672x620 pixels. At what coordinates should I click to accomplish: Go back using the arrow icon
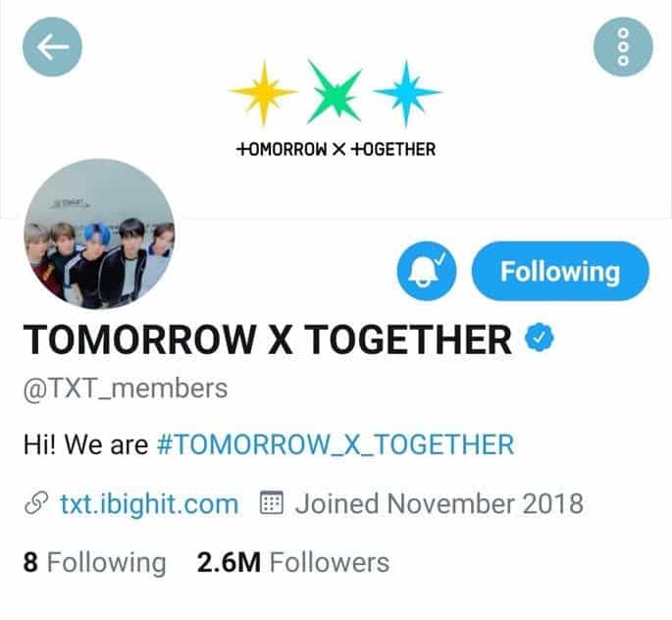[x=52, y=47]
